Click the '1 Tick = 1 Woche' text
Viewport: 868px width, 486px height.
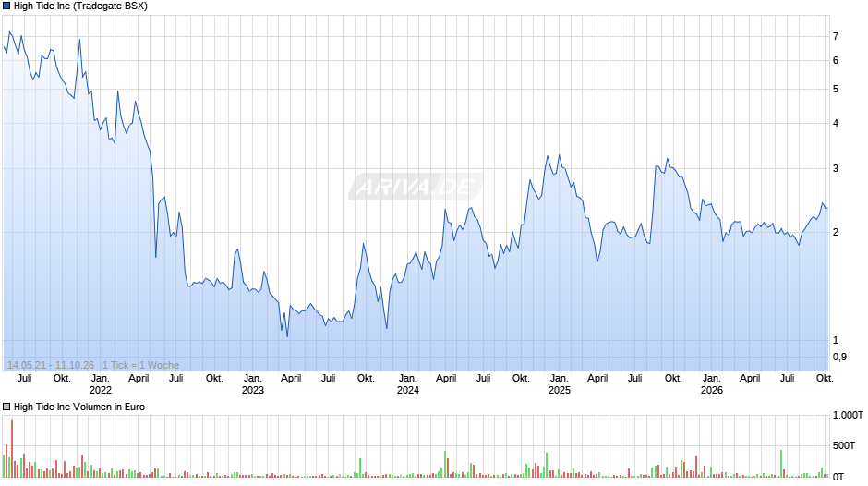click(140, 365)
